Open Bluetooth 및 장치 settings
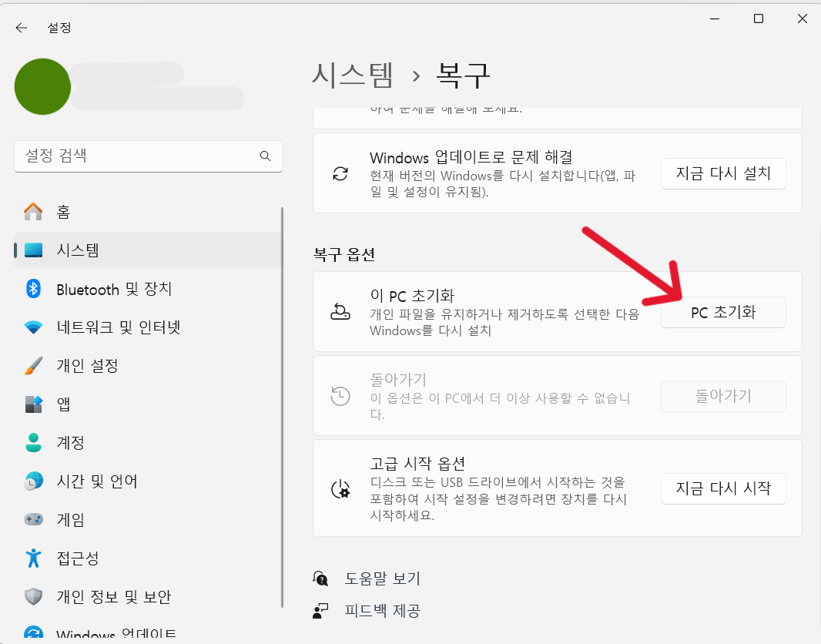Screen dimensions: 821x644 point(148,289)
